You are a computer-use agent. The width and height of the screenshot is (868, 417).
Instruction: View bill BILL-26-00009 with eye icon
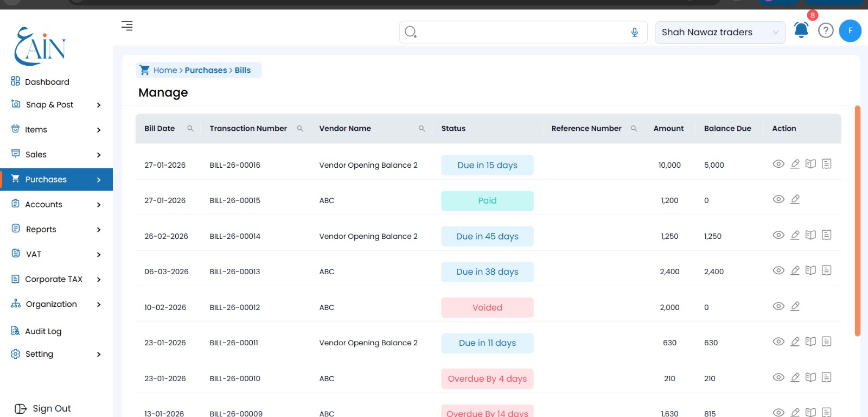click(x=778, y=413)
